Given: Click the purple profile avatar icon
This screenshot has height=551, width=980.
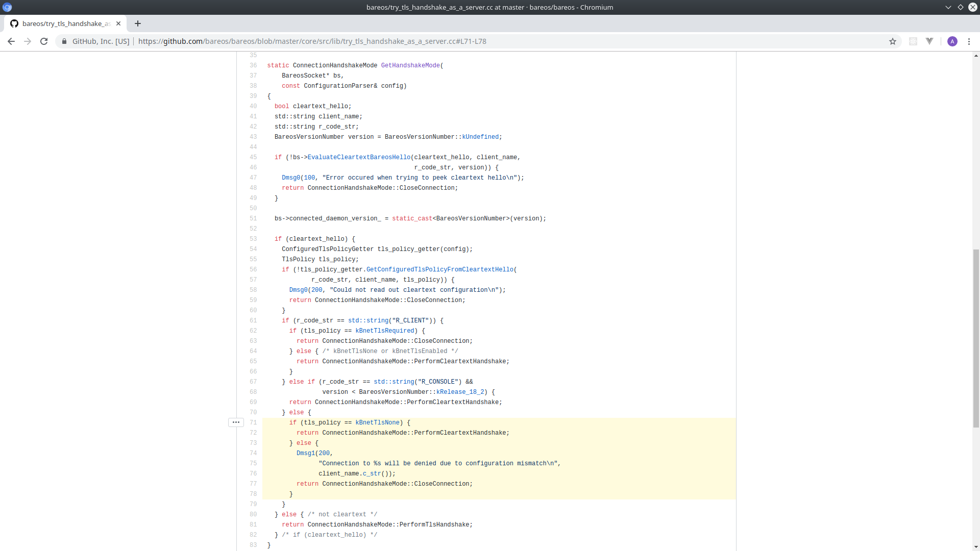Looking at the screenshot, I should 952,41.
